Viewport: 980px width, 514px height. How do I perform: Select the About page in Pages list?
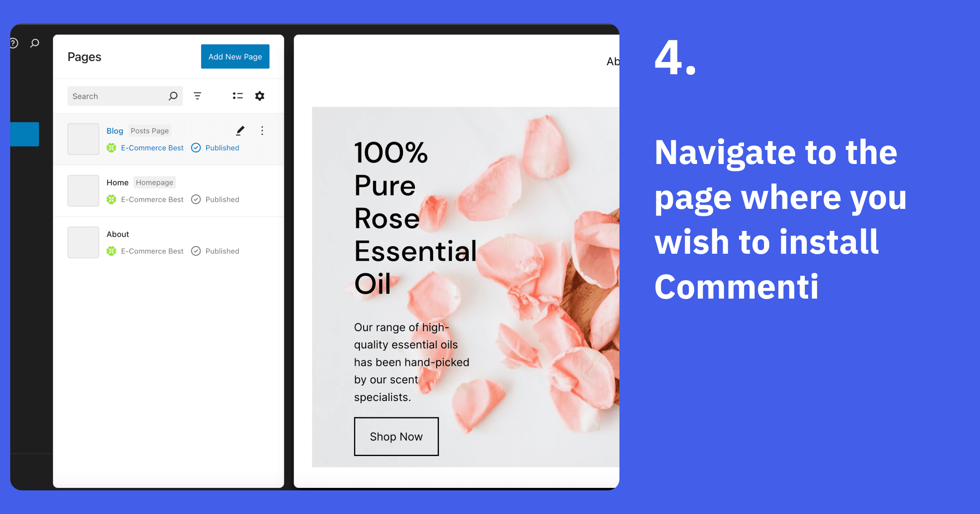click(x=118, y=234)
